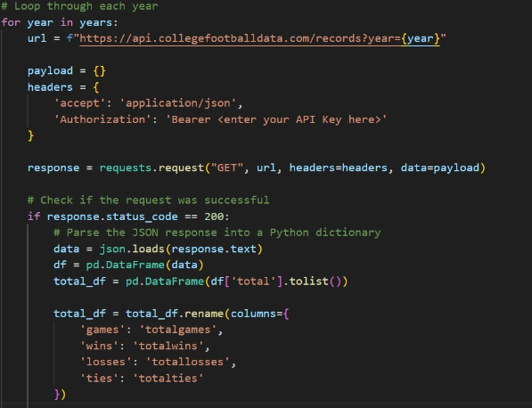
Task: Click 'years' in the for loop line
Action: [97, 22]
